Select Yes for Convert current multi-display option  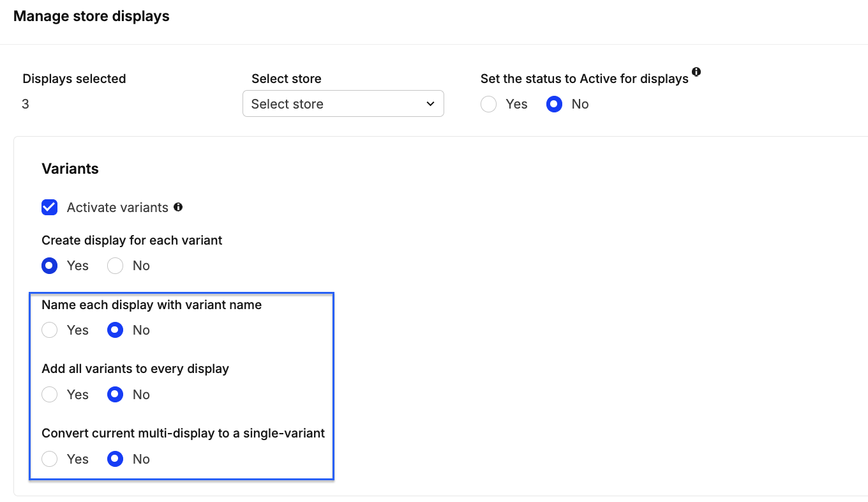50,459
